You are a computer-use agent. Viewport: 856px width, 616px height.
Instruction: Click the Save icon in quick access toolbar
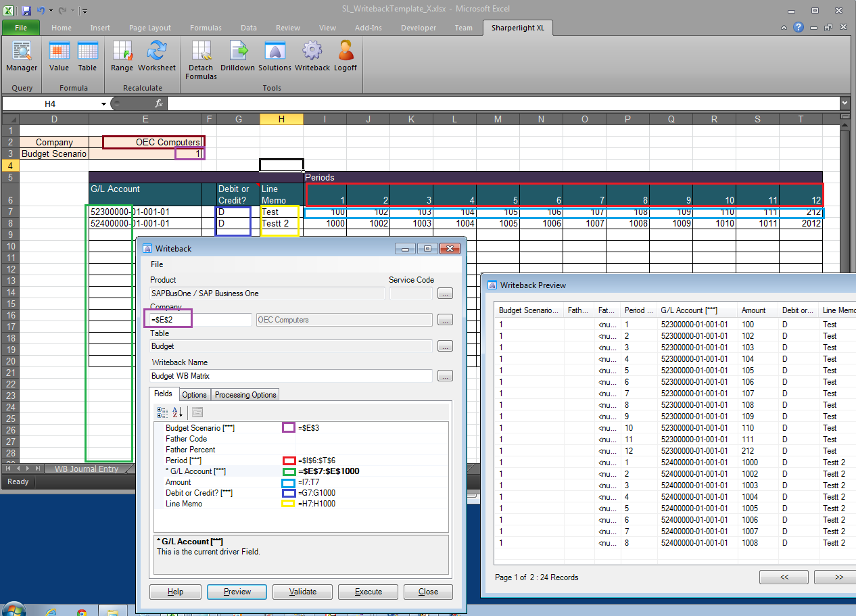(x=26, y=11)
